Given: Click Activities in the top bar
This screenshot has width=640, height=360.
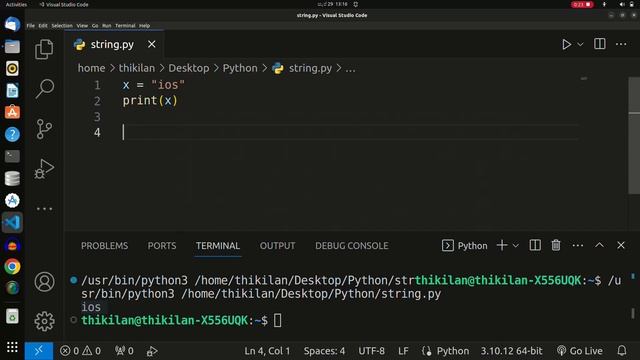Looking at the screenshot, I should [16, 4].
